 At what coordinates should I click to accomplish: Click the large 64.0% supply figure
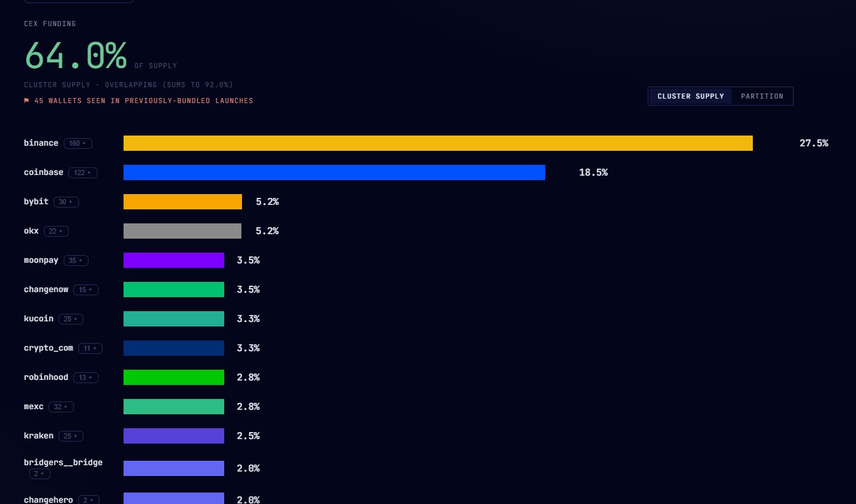pyautogui.click(x=76, y=55)
